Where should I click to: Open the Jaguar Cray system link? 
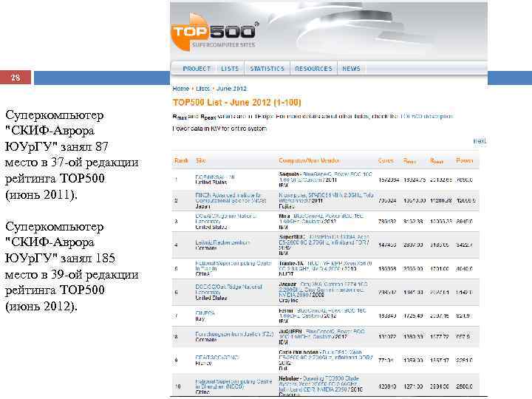(x=324, y=290)
